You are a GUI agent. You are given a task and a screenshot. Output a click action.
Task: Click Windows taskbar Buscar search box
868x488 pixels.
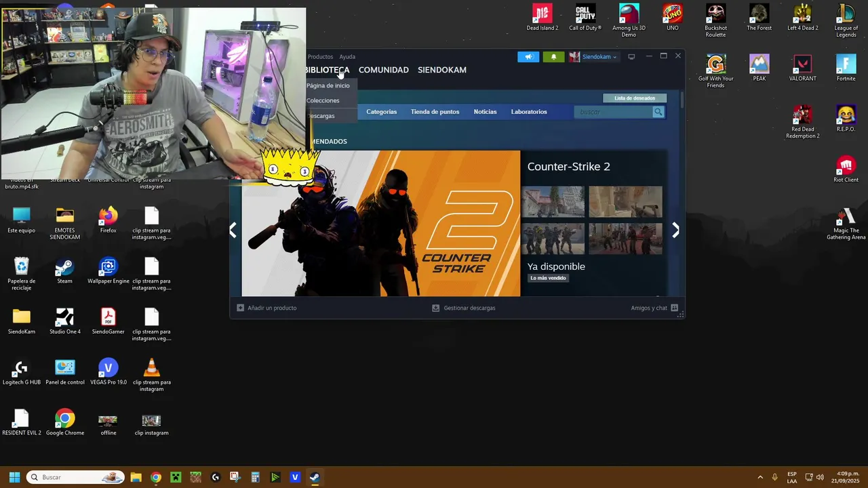click(x=75, y=477)
